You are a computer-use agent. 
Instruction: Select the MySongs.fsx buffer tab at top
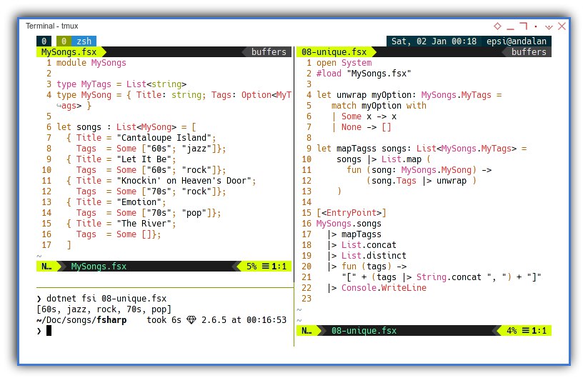pos(69,51)
